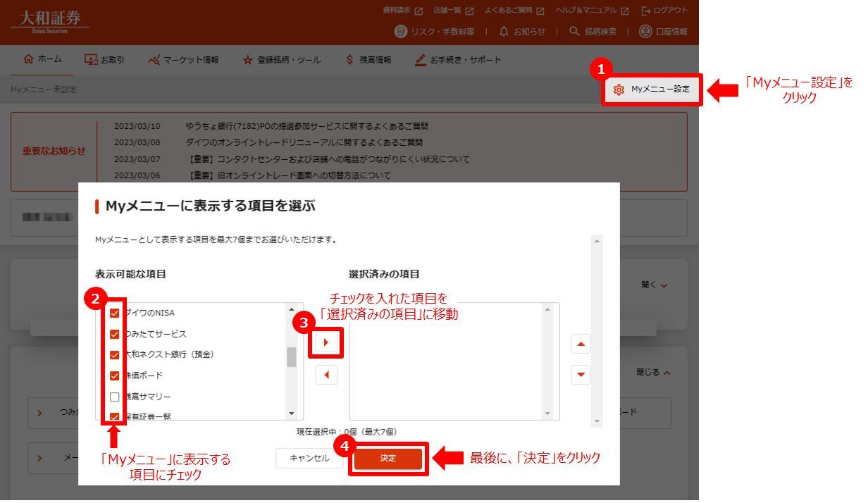The height and width of the screenshot is (503, 868).
Task: Click the available list scroll-down arrow
Action: pyautogui.click(x=292, y=414)
